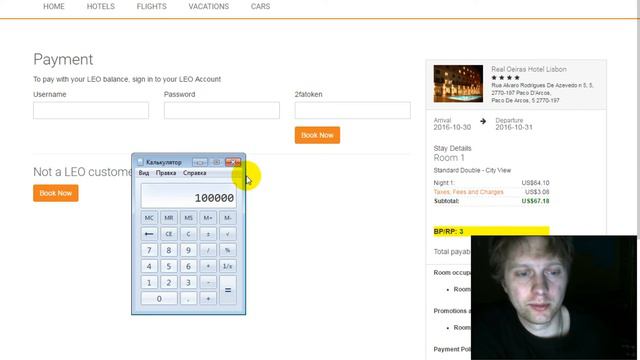
Task: Click the percent key on calculator
Action: [x=228, y=250]
